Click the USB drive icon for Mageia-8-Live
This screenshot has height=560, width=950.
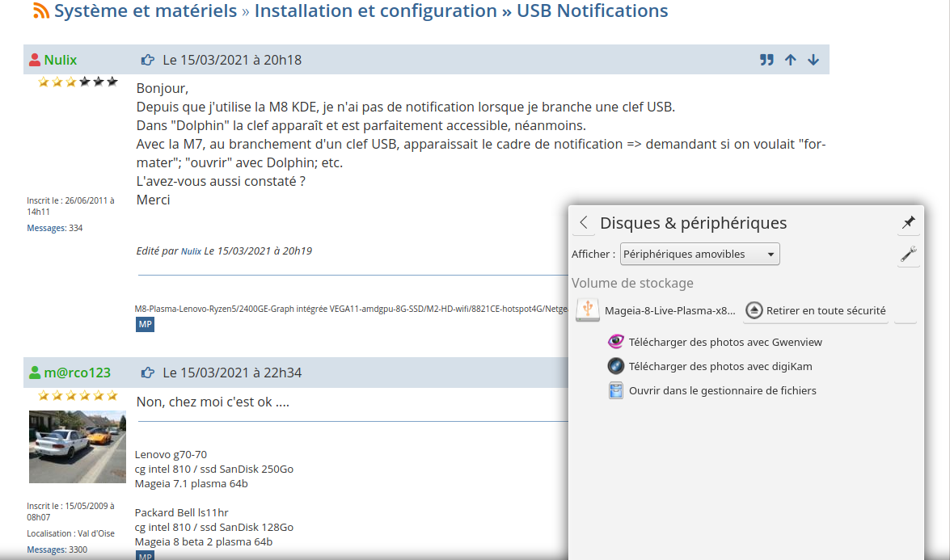pyautogui.click(x=587, y=310)
